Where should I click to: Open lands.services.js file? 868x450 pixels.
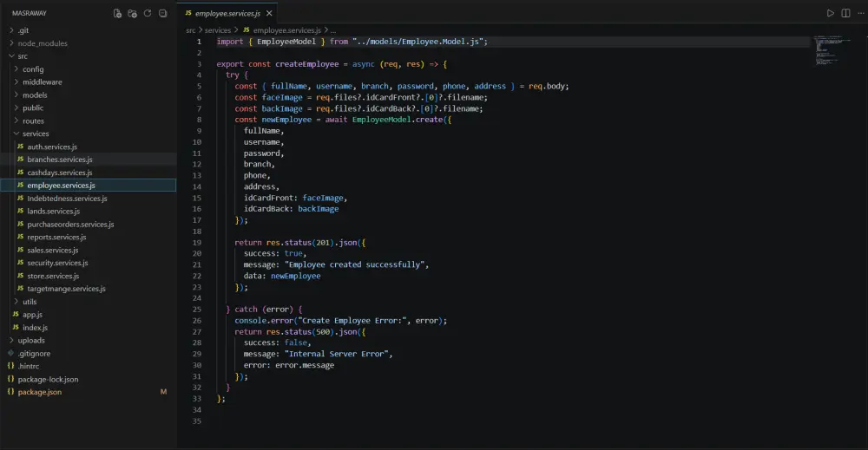click(x=89, y=212)
